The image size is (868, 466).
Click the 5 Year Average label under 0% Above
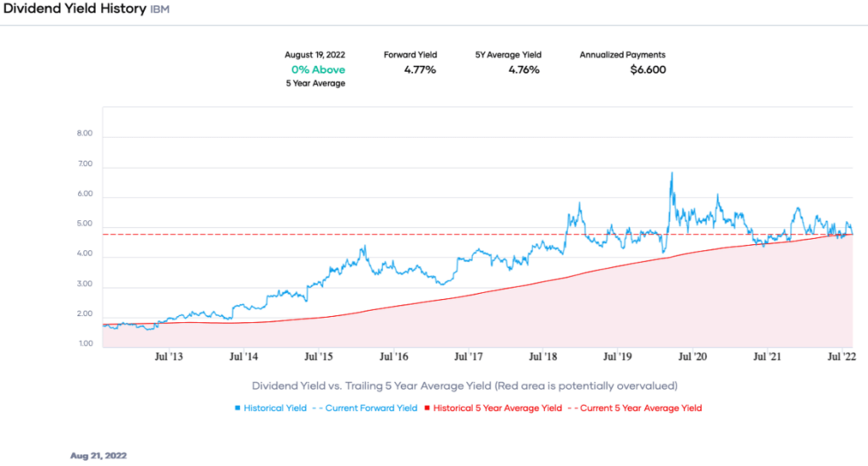pyautogui.click(x=315, y=84)
